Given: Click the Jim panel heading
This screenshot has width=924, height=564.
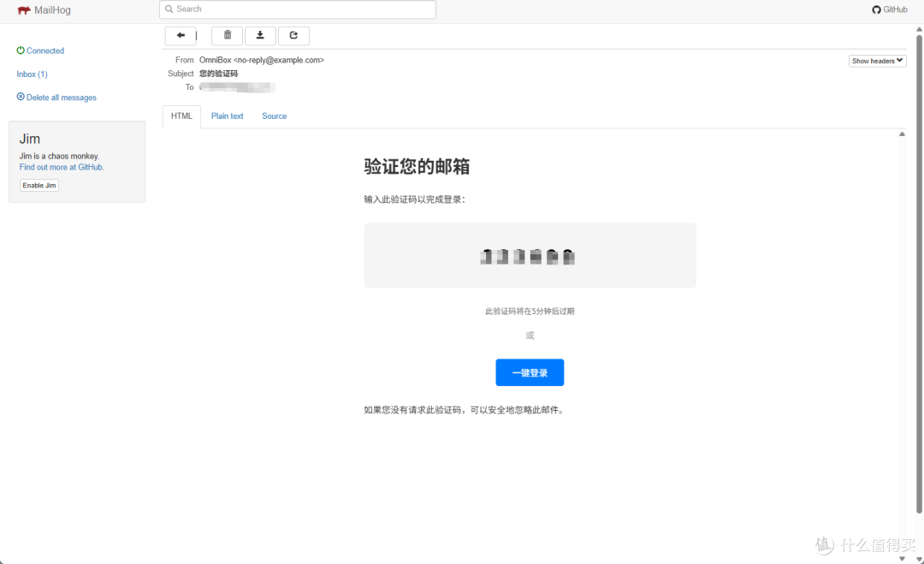Looking at the screenshot, I should click(29, 140).
